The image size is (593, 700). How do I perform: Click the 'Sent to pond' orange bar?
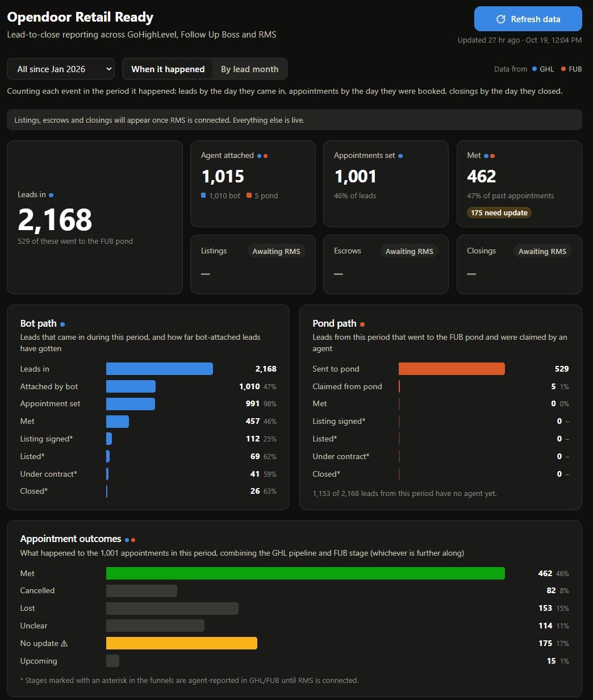click(x=452, y=369)
